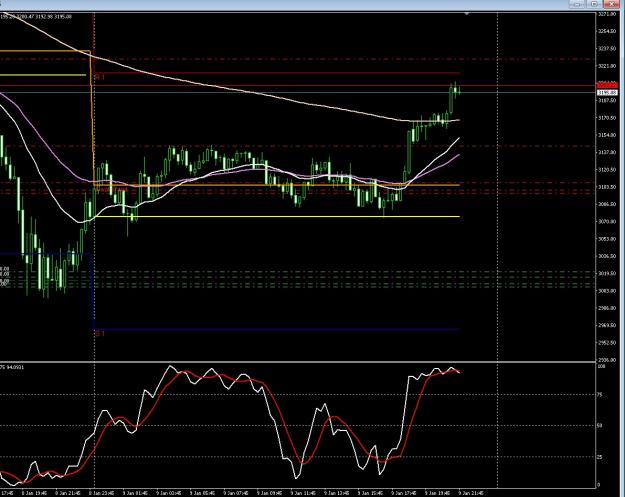Viewport: 625px width, 497px height.
Task: Click the white current price label 3195.00
Action: click(607, 93)
